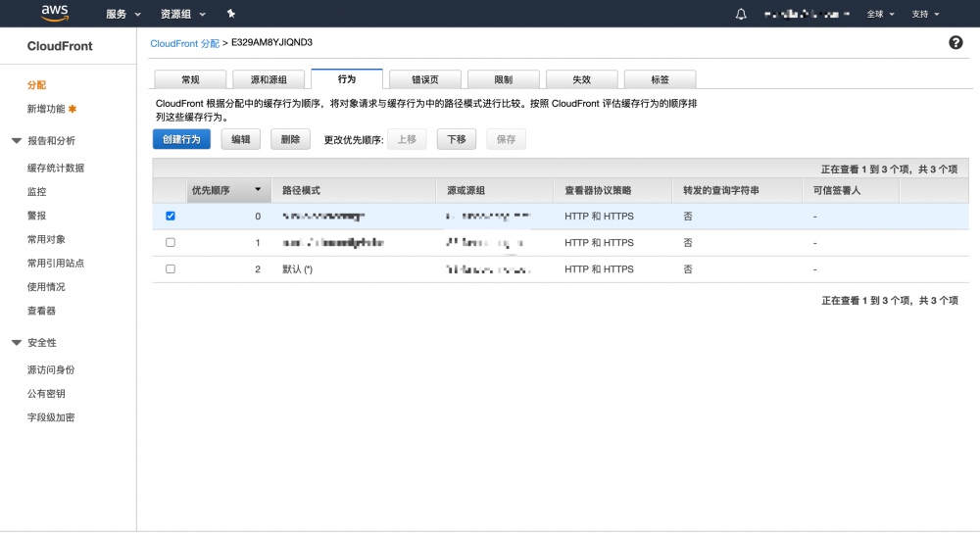
Task: Click the distribution ID E329AM8YJIQND3
Action: (271, 42)
